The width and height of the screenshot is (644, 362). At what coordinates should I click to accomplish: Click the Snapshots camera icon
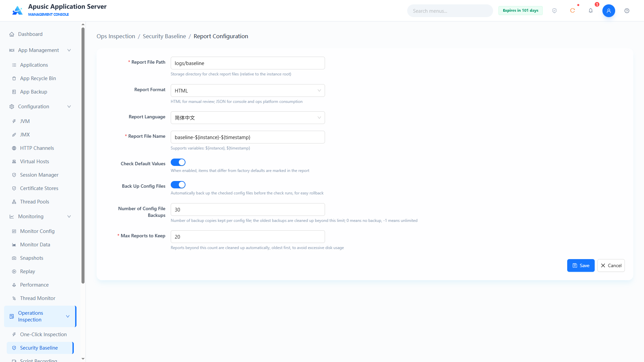(x=14, y=258)
